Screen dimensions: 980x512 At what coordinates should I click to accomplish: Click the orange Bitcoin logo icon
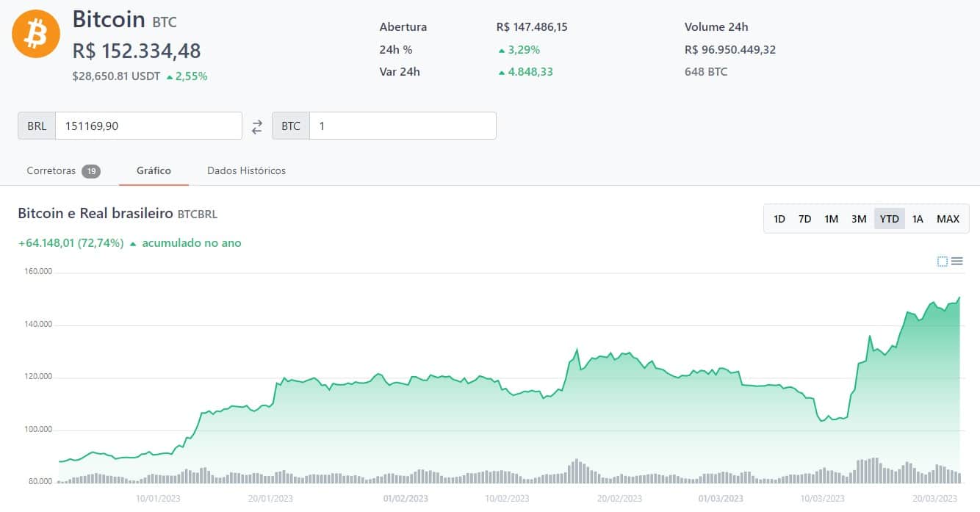36,34
